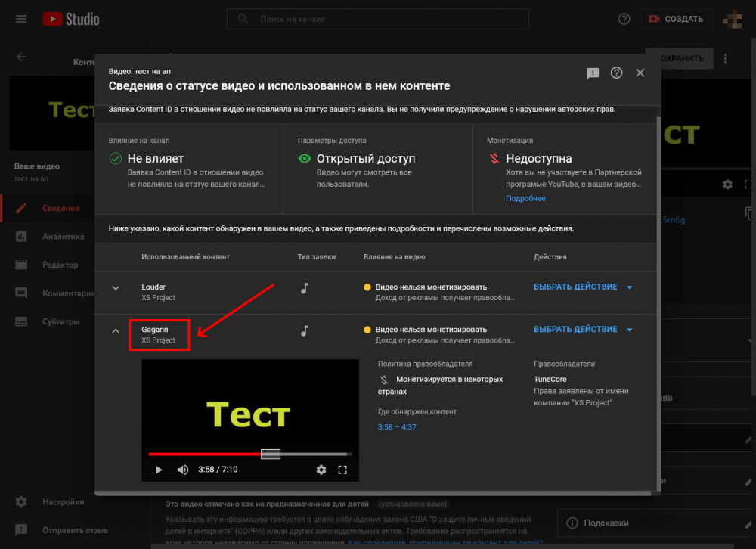Viewport: 756px width, 549px height.
Task: Click the yellow status dot for Louder
Action: [x=367, y=287]
